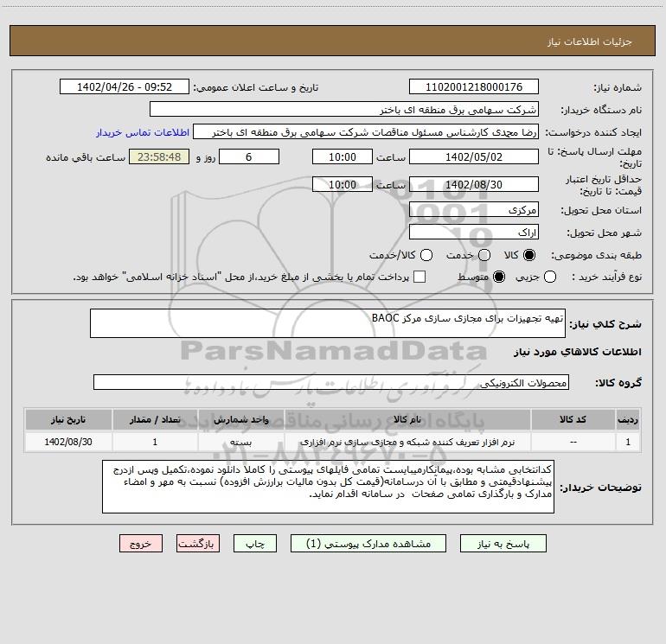Image resolution: width=666 pixels, height=644 pixels.
Task: Click the چاپ print button
Action: point(255,544)
